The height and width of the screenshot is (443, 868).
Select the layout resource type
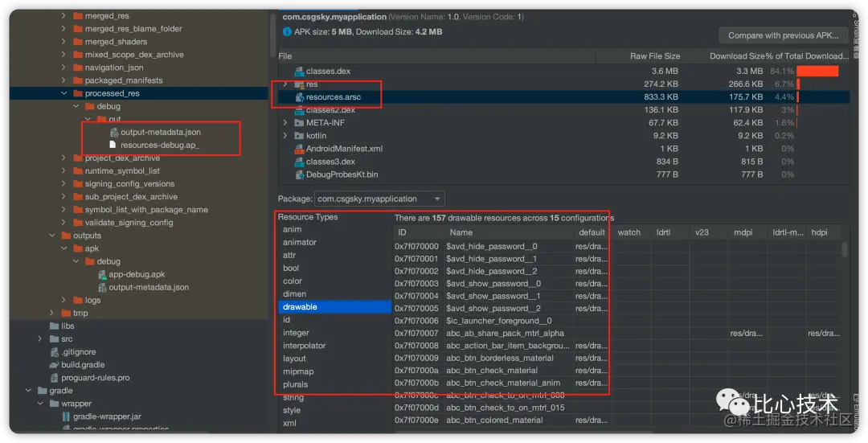click(x=294, y=359)
